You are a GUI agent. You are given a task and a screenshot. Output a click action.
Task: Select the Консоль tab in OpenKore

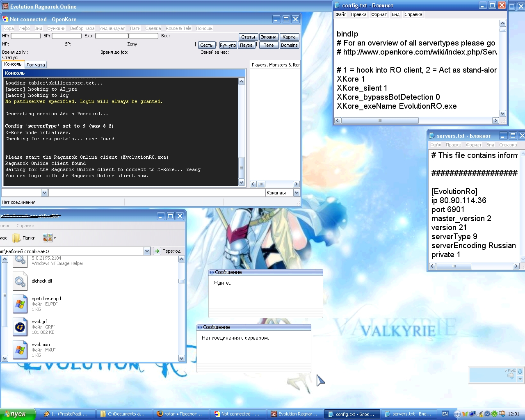[13, 64]
